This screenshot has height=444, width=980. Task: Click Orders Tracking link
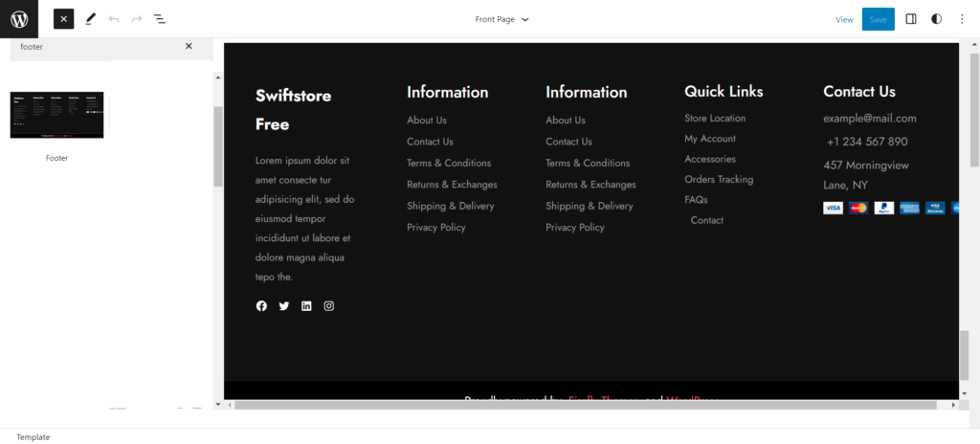[x=719, y=180]
